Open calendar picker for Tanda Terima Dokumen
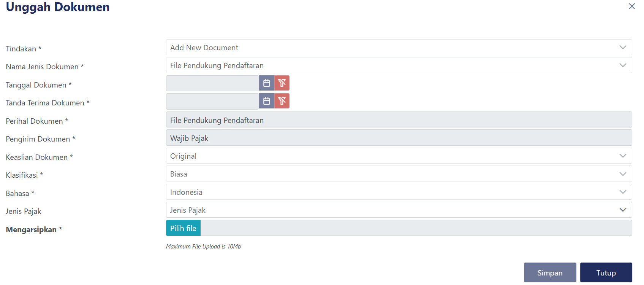This screenshot has width=644, height=285. click(x=267, y=101)
